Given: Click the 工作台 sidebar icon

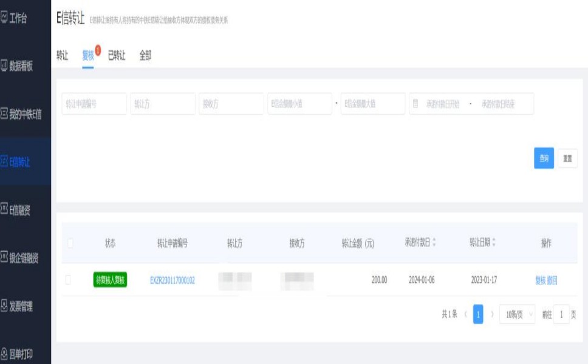Looking at the screenshot, I should [x=4, y=18].
